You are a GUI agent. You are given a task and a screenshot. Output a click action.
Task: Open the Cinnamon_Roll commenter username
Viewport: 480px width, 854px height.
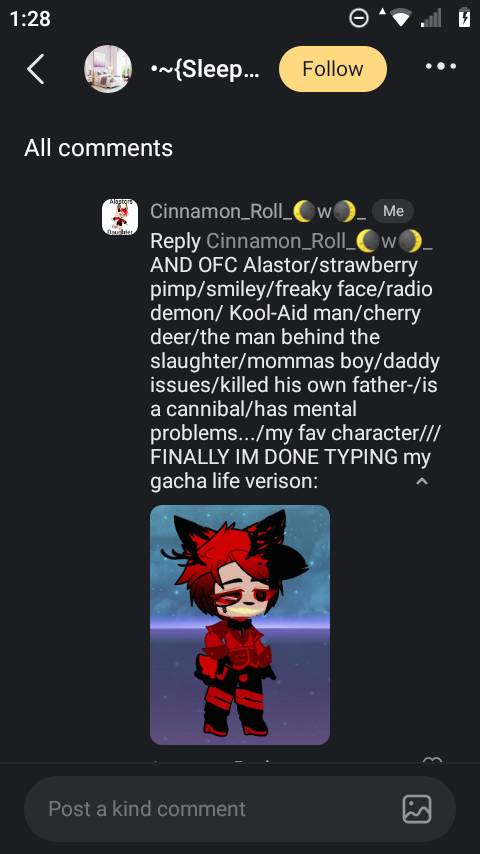tap(258, 211)
